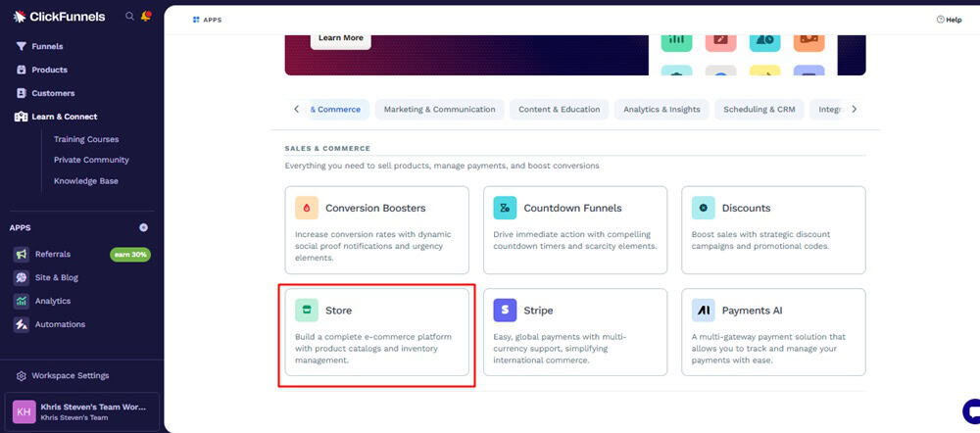Open search via magnifier icon

coord(129,17)
